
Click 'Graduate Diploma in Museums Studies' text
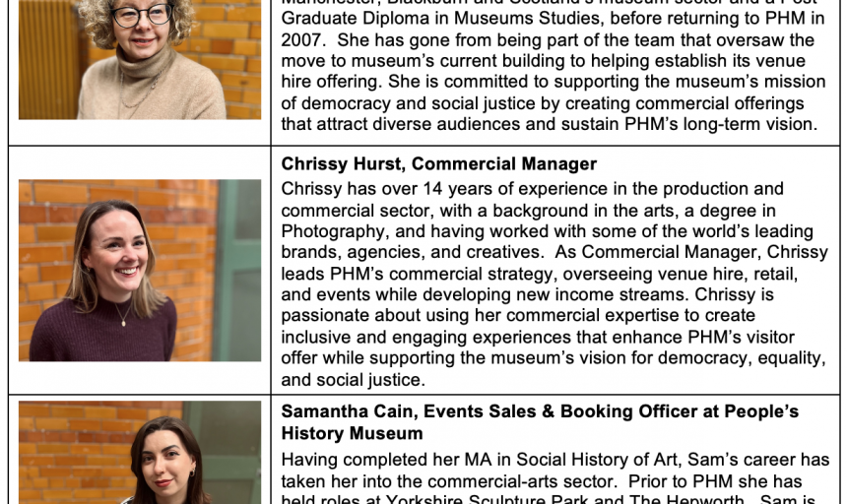[x=441, y=19]
